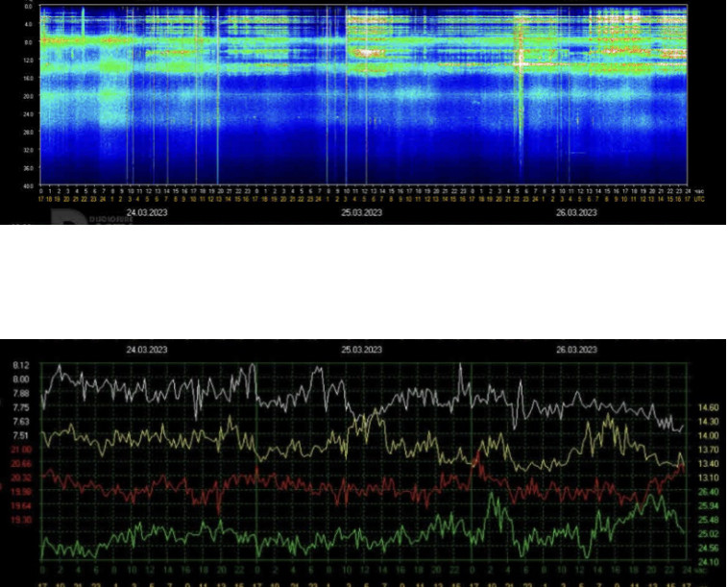Click the bright white burst in spectrogram
The height and width of the screenshot is (587, 728).
click(520, 60)
